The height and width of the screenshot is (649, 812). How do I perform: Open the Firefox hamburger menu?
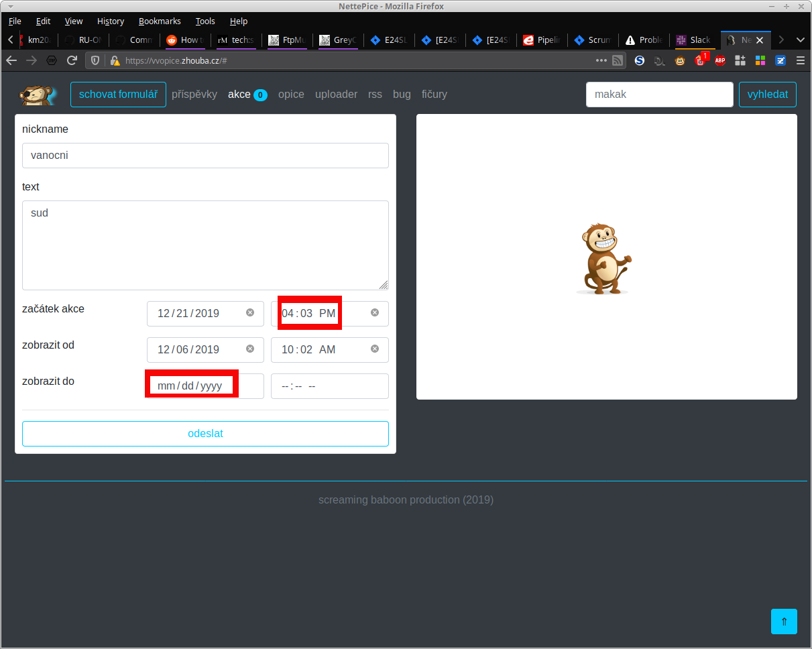point(801,60)
